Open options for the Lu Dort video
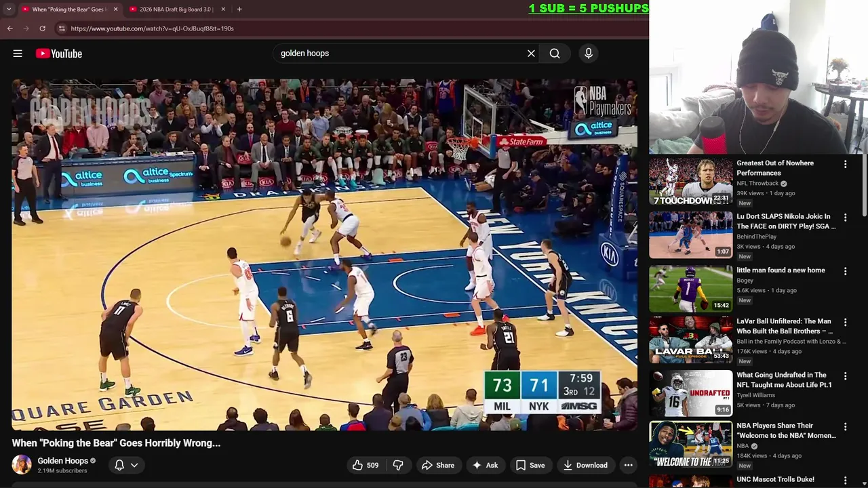 [x=845, y=218]
